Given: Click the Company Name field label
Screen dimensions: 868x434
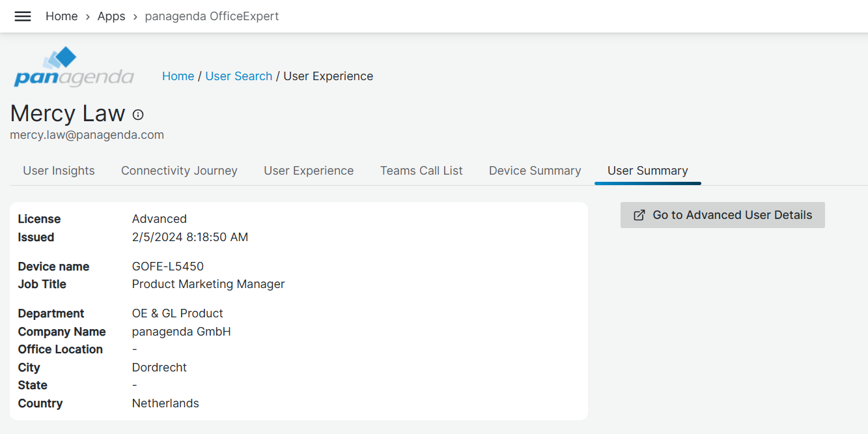Looking at the screenshot, I should (x=62, y=332).
